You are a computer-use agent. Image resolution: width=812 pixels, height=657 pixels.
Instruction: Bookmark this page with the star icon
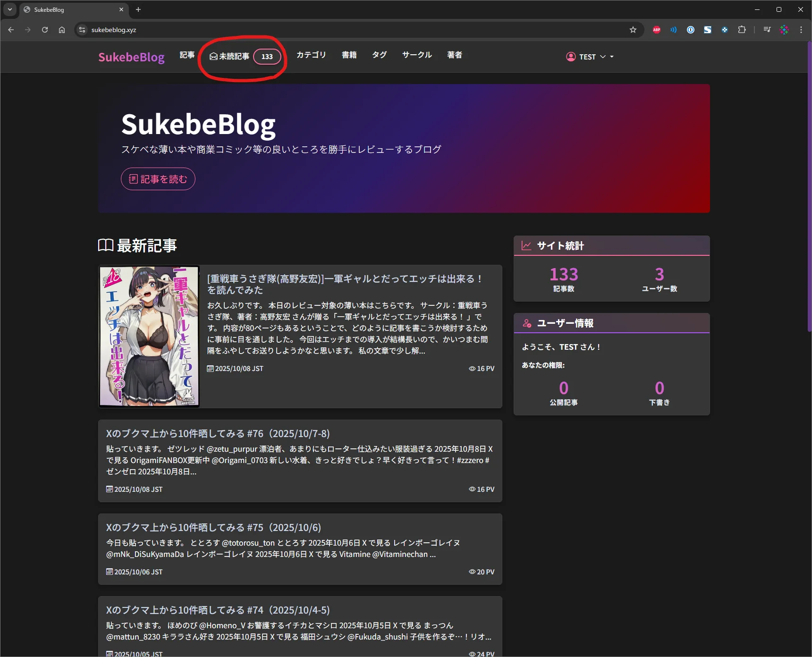(x=633, y=30)
